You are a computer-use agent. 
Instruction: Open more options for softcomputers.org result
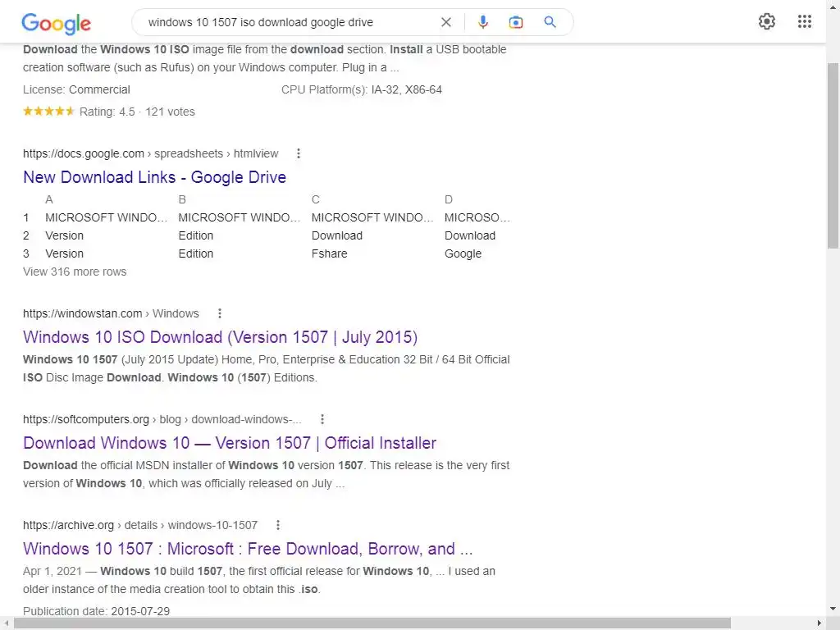tap(322, 419)
